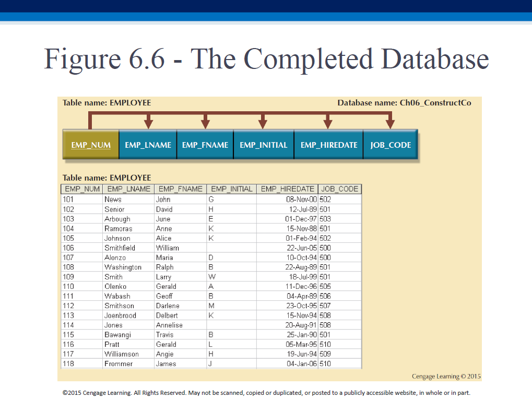Select last name cell 'Smithfield'
The image size is (532, 398).
[x=128, y=248]
